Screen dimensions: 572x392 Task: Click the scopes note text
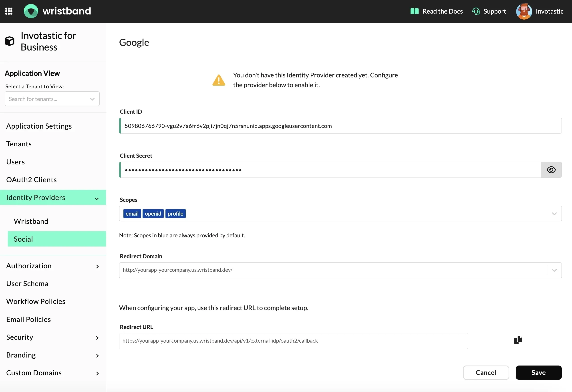point(182,235)
